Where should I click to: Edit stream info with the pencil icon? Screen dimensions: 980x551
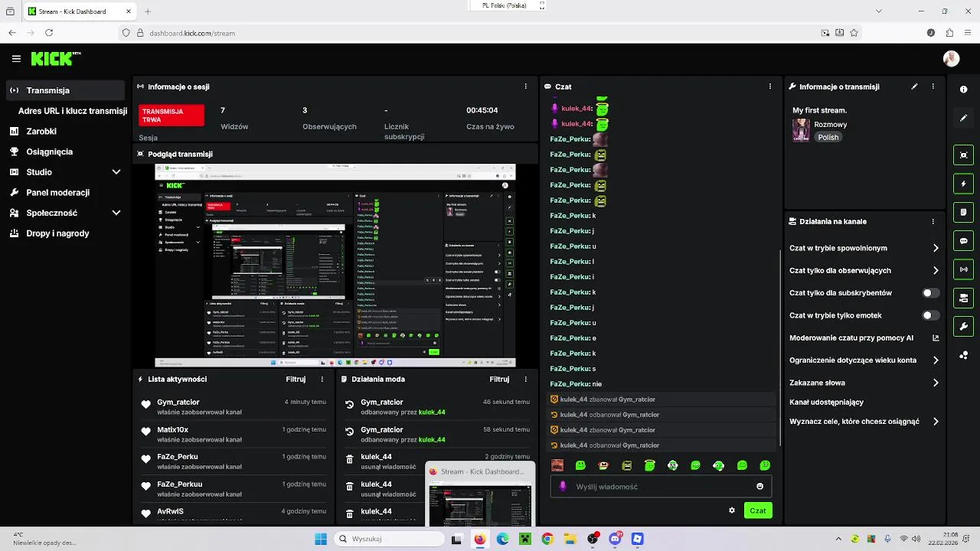(914, 86)
